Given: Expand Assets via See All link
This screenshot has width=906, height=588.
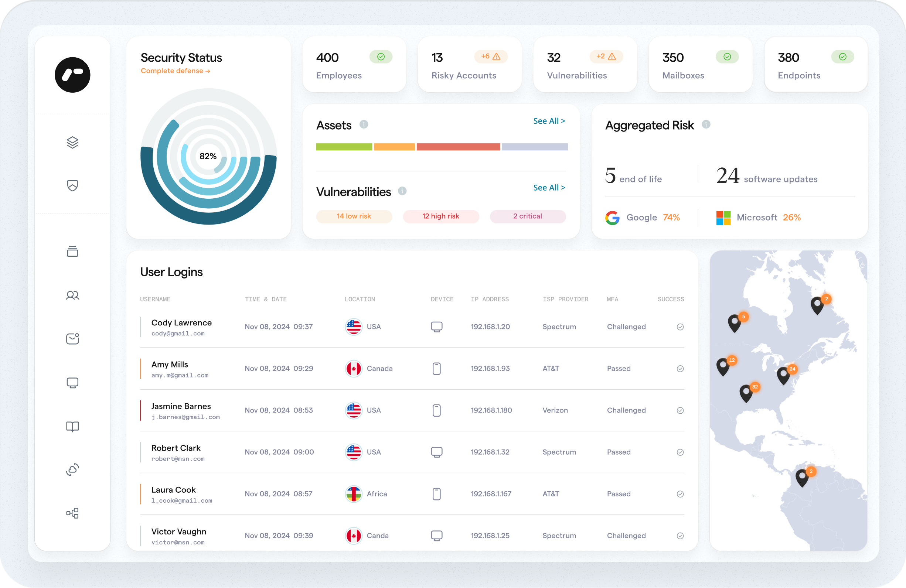Looking at the screenshot, I should 549,121.
